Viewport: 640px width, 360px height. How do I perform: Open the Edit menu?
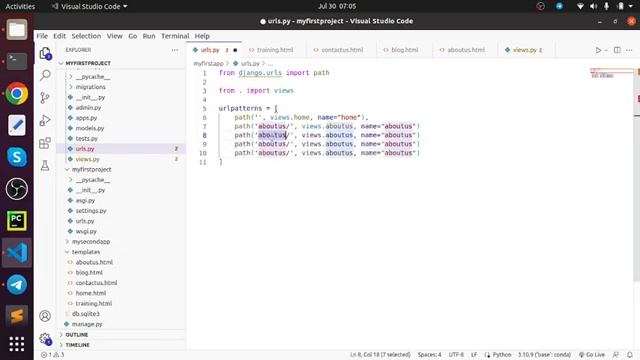pyautogui.click(x=60, y=36)
